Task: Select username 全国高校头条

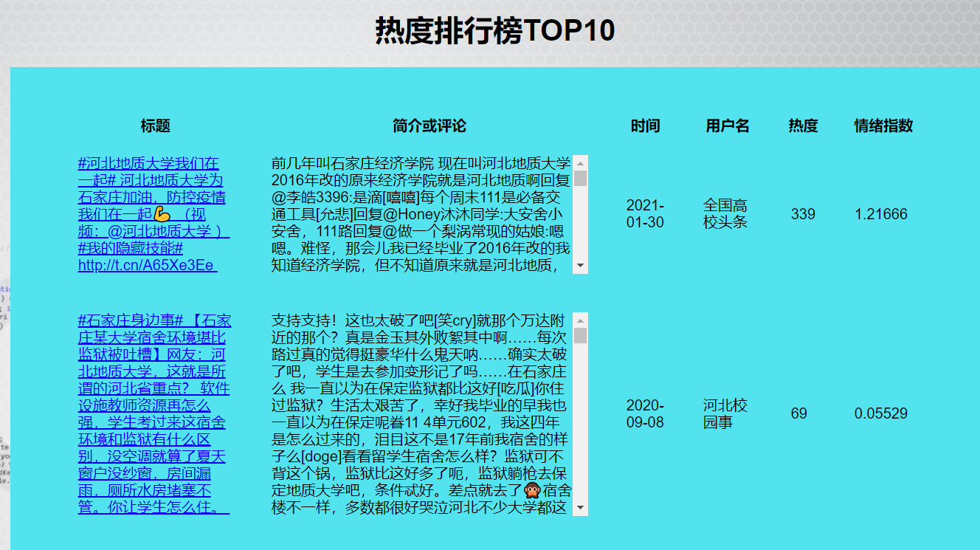Action: 725,214
